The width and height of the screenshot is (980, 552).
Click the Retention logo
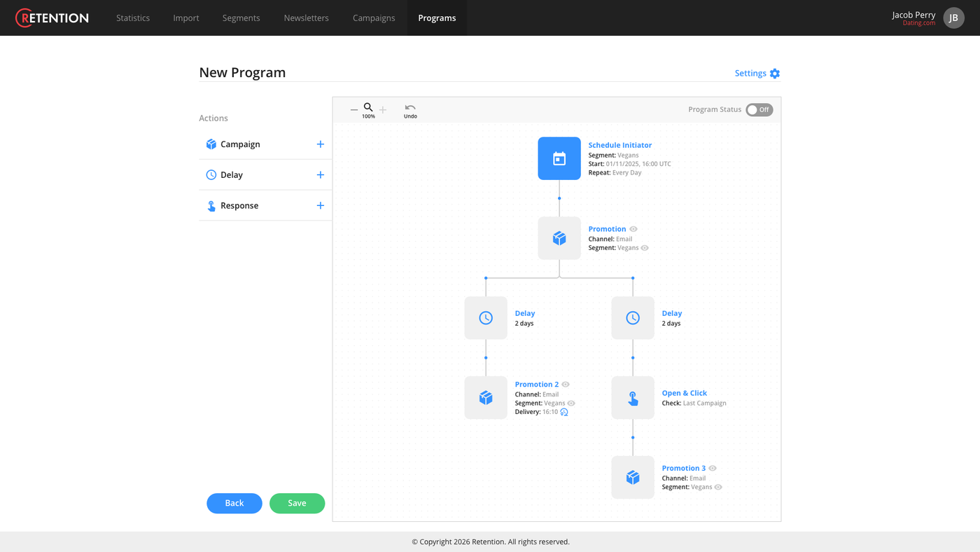tap(52, 18)
